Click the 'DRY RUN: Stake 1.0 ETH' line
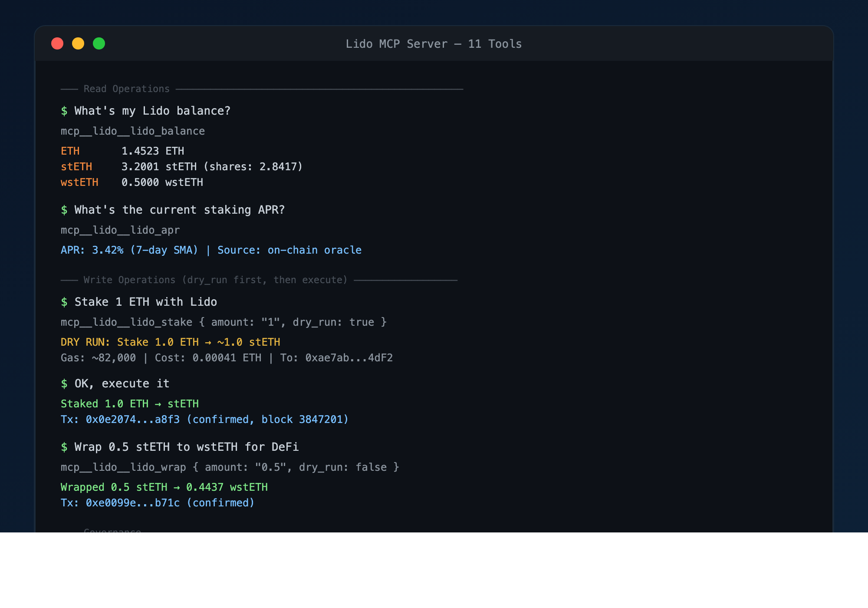 click(171, 342)
